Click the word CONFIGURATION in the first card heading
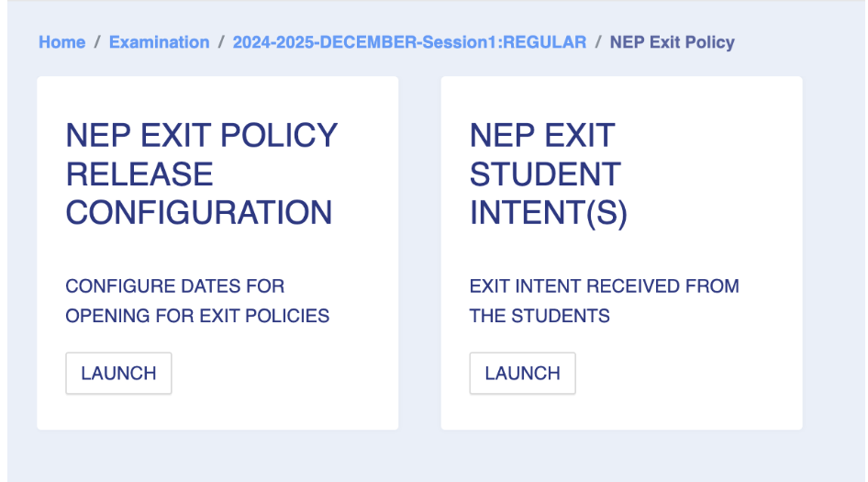The height and width of the screenshot is (482, 868). [199, 212]
